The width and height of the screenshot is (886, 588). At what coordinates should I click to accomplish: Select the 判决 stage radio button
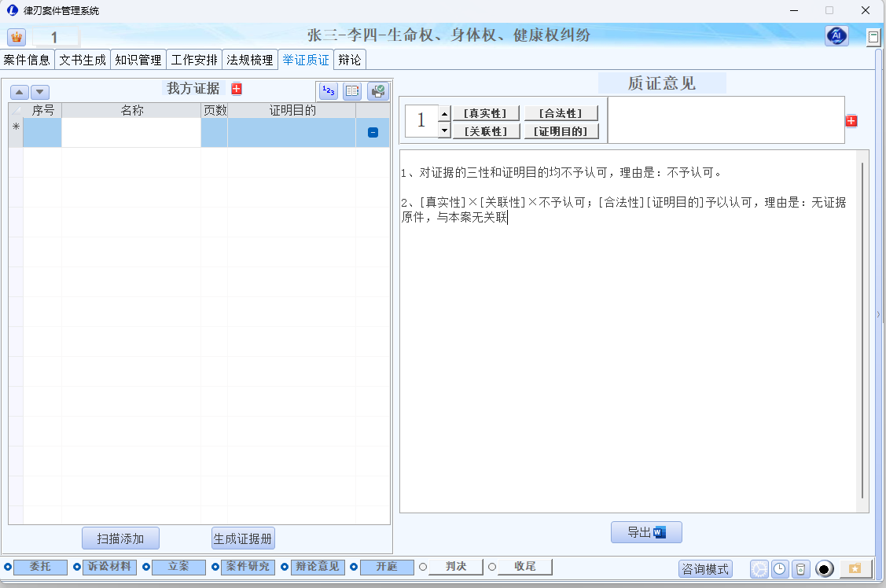[x=423, y=567]
